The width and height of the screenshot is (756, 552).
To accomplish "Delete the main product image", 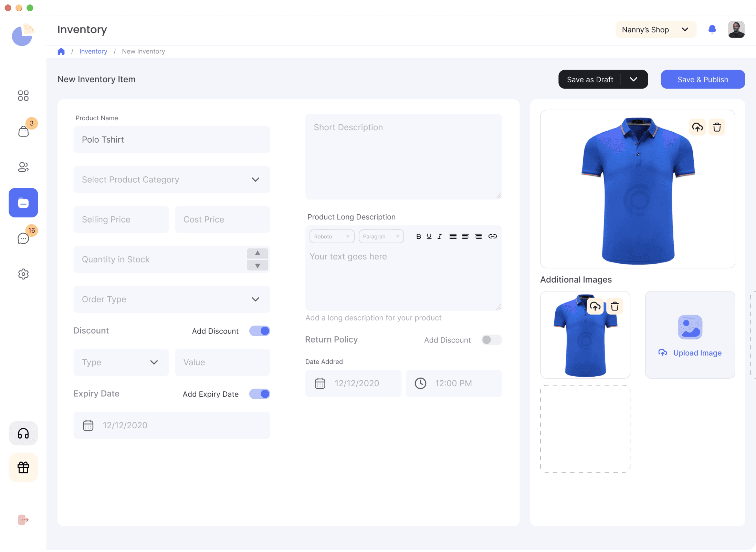I will pyautogui.click(x=717, y=127).
